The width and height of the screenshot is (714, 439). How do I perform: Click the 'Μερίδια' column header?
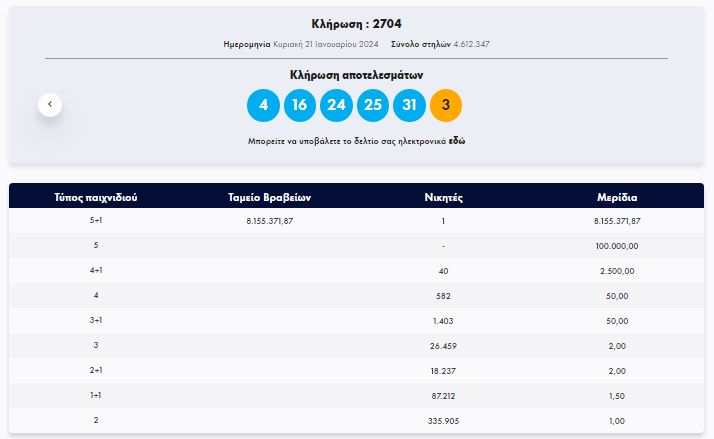pyautogui.click(x=617, y=197)
